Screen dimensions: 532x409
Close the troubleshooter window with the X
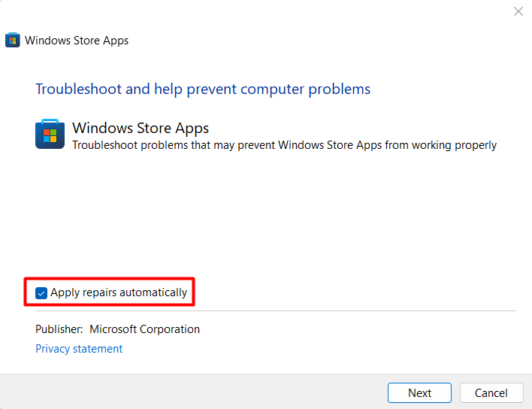point(518,11)
